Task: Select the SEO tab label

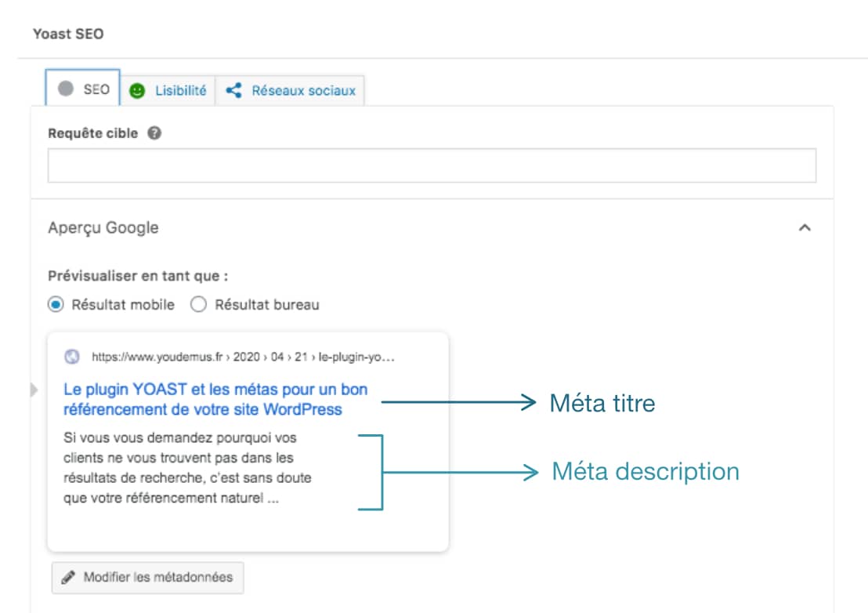Action: tap(96, 90)
